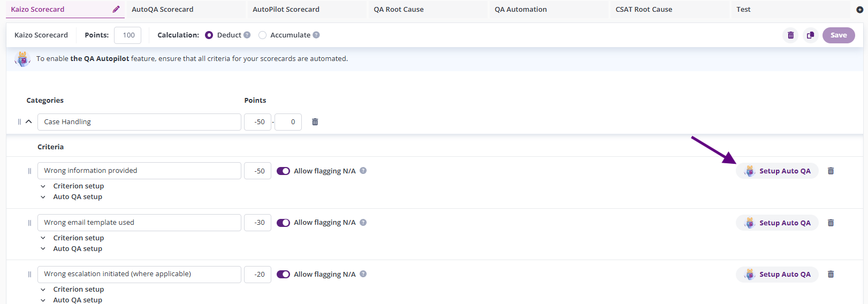Toggle N/A flagging for Wrong escalation initiated
This screenshot has width=868, height=304.
(283, 274)
